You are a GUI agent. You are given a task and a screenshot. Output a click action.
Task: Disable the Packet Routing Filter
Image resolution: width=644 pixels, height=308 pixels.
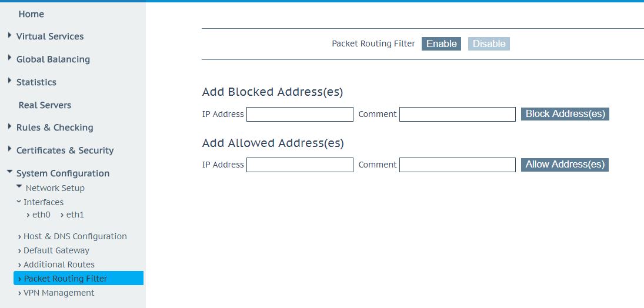(x=489, y=44)
